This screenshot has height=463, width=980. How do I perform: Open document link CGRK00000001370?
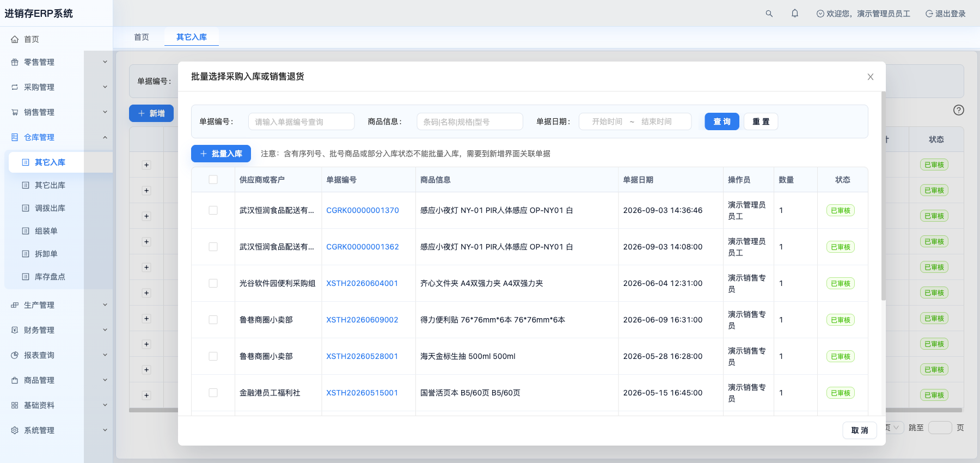pyautogui.click(x=363, y=210)
